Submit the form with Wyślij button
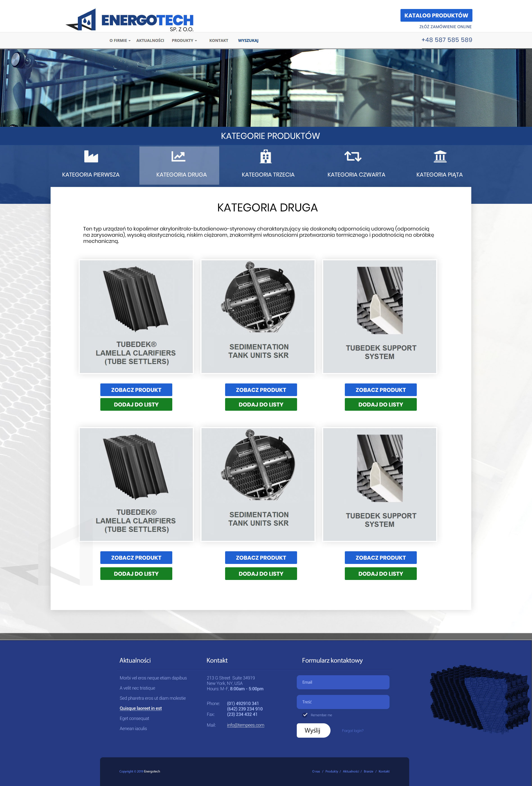The height and width of the screenshot is (786, 532). (313, 731)
